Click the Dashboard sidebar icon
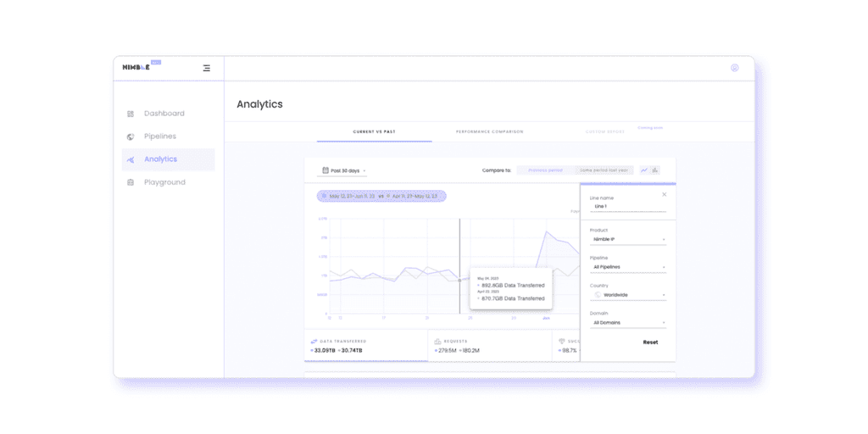The height and width of the screenshot is (434, 868). pos(131,114)
